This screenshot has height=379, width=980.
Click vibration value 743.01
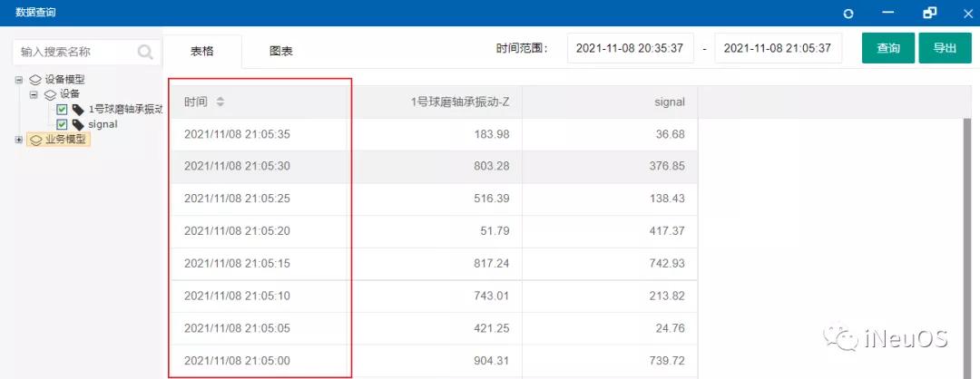point(492,296)
